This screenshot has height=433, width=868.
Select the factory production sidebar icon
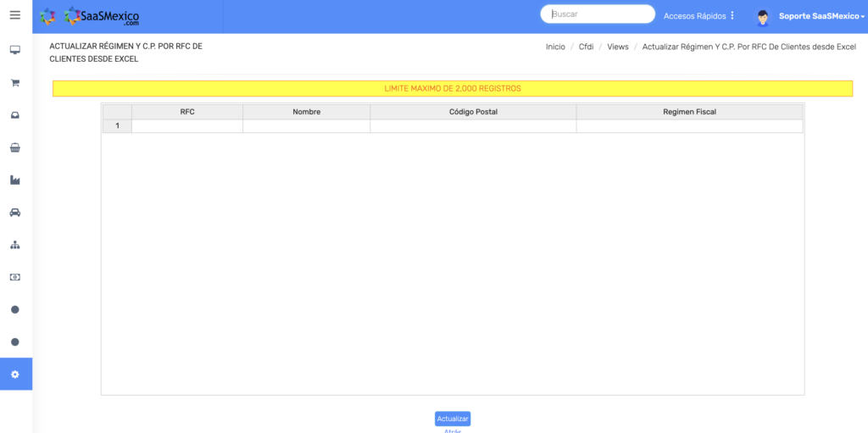click(x=15, y=180)
